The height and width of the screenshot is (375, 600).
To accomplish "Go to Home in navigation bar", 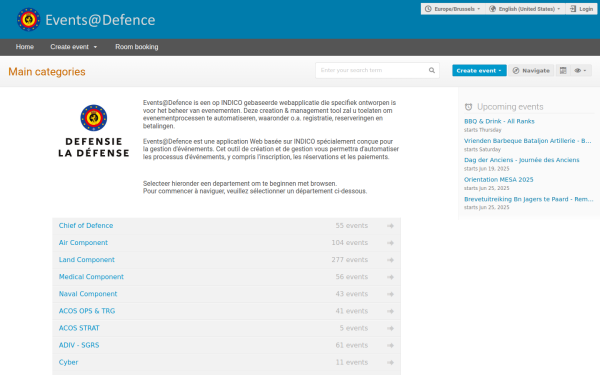I will [25, 47].
